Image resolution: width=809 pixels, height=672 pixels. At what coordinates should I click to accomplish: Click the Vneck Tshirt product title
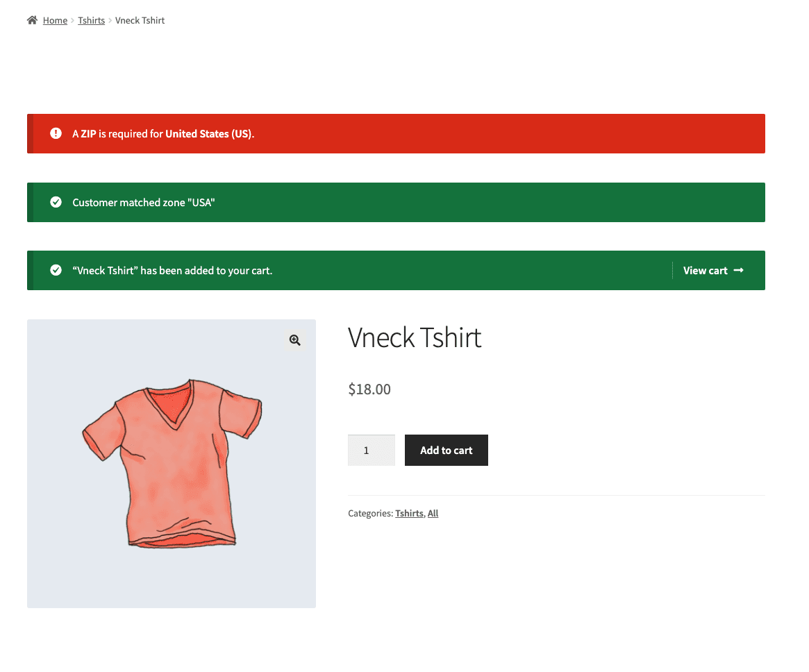(x=415, y=338)
